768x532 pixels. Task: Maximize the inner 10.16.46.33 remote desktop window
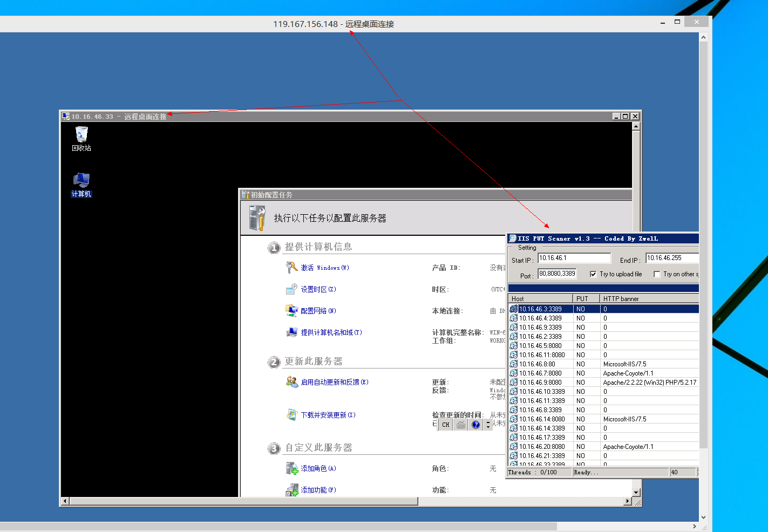[x=626, y=116]
